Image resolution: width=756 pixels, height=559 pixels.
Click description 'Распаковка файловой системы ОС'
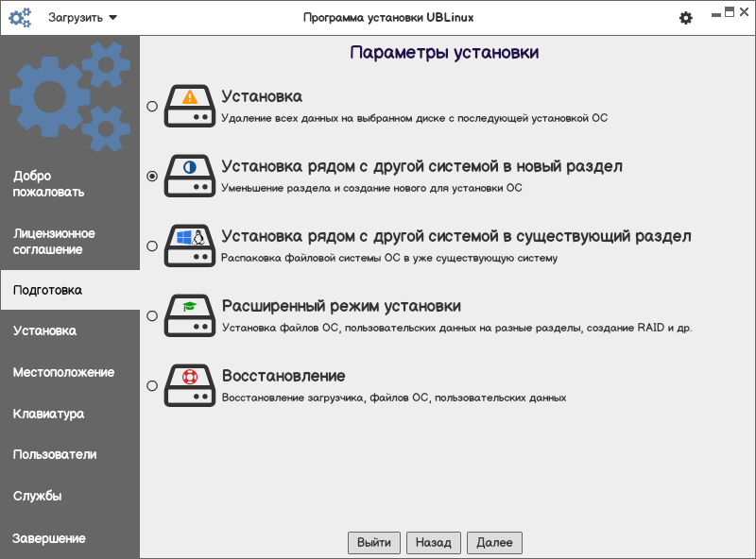tap(389, 258)
